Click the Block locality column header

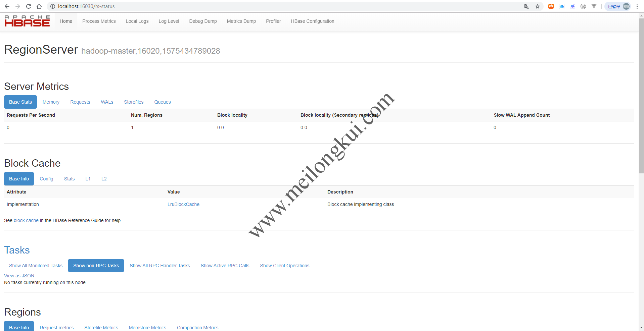[232, 115]
